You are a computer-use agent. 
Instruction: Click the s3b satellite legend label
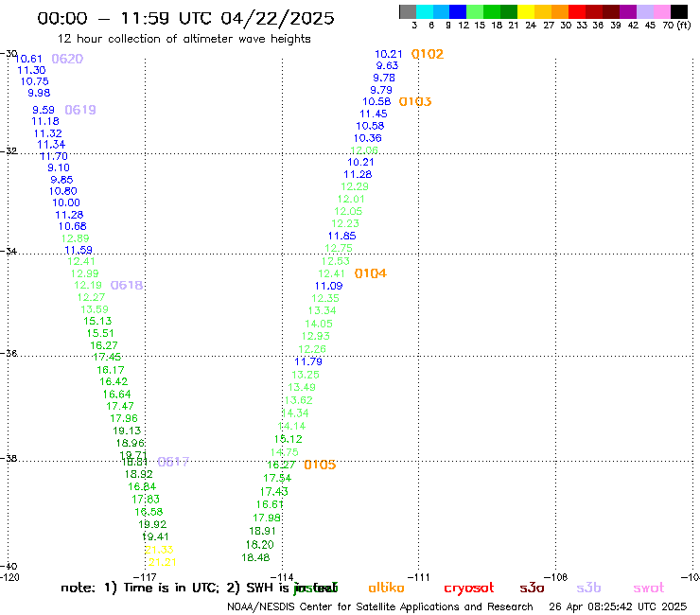pyautogui.click(x=588, y=588)
